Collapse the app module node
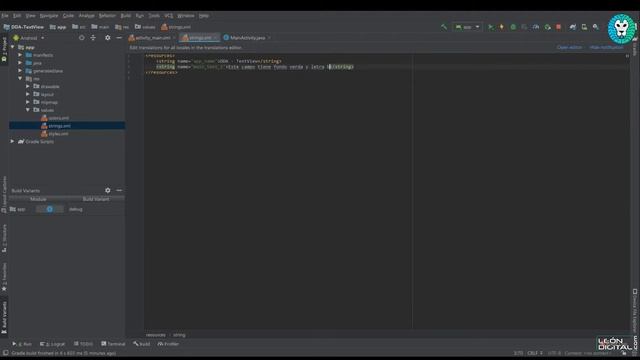This screenshot has width=640, height=360. coord(13,47)
